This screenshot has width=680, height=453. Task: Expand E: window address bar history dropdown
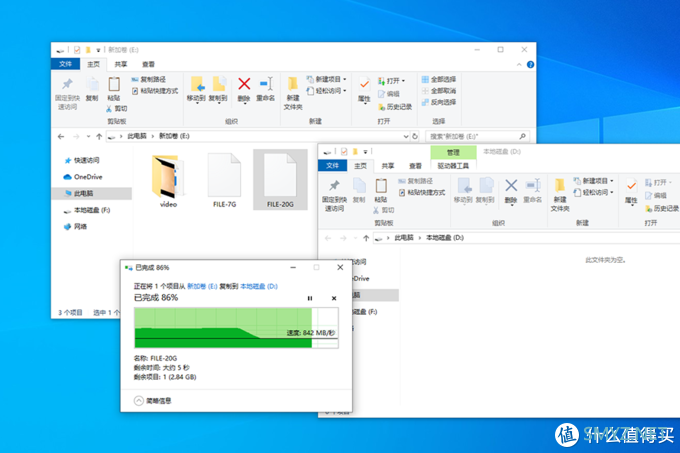click(x=405, y=136)
